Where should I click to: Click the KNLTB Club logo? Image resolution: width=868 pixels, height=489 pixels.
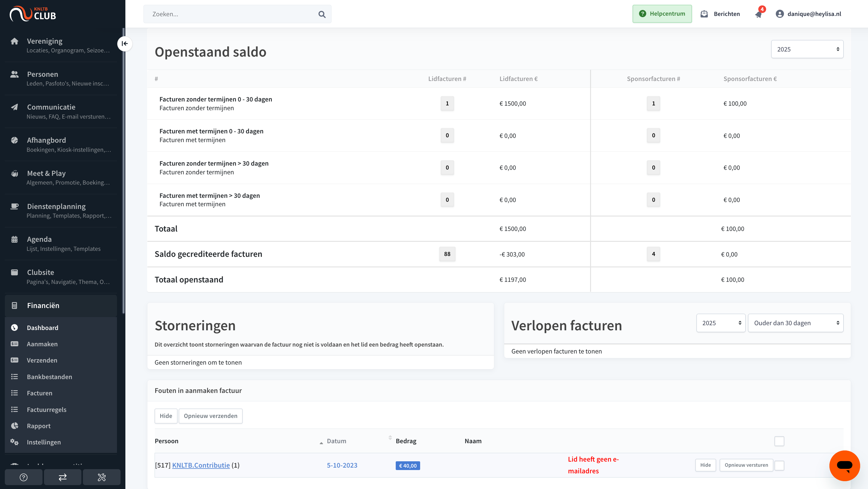tap(33, 14)
